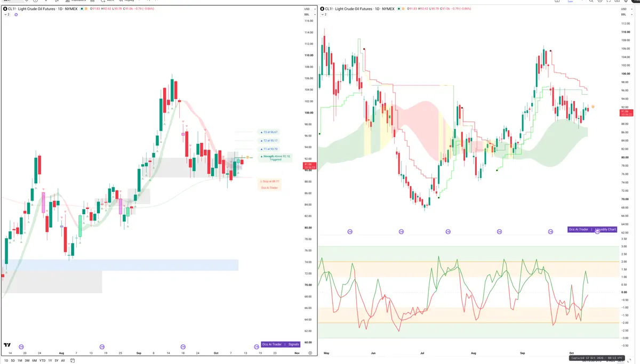Click the CL1! symbol logo in left chart
This screenshot has width=640, height=364.
(x=5, y=9)
